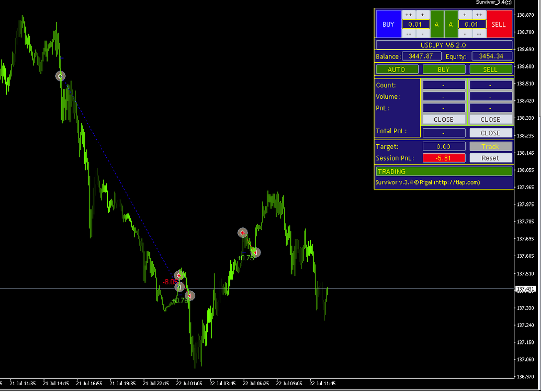Screen dimensions: 541x392
Task: Click the buy-column Volume field
Action: coord(444,97)
